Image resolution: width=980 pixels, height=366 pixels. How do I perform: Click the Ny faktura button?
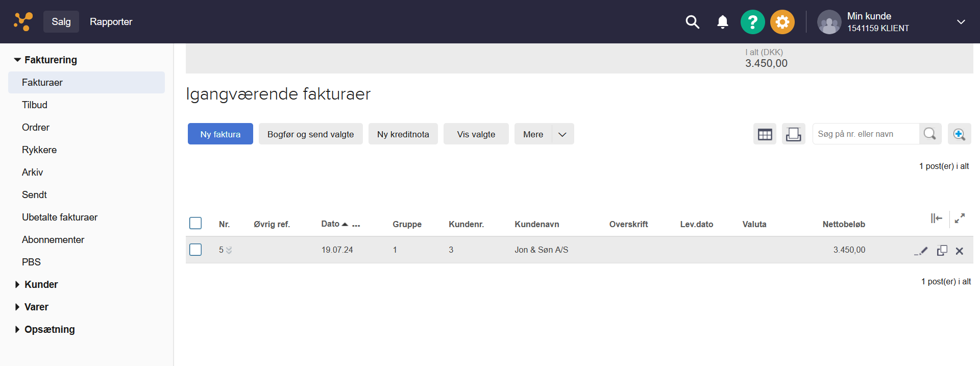[x=220, y=134]
